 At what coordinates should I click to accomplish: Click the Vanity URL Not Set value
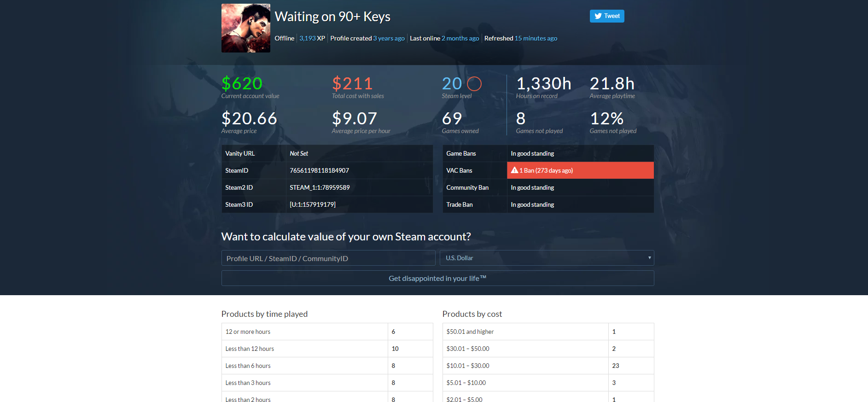tap(299, 153)
